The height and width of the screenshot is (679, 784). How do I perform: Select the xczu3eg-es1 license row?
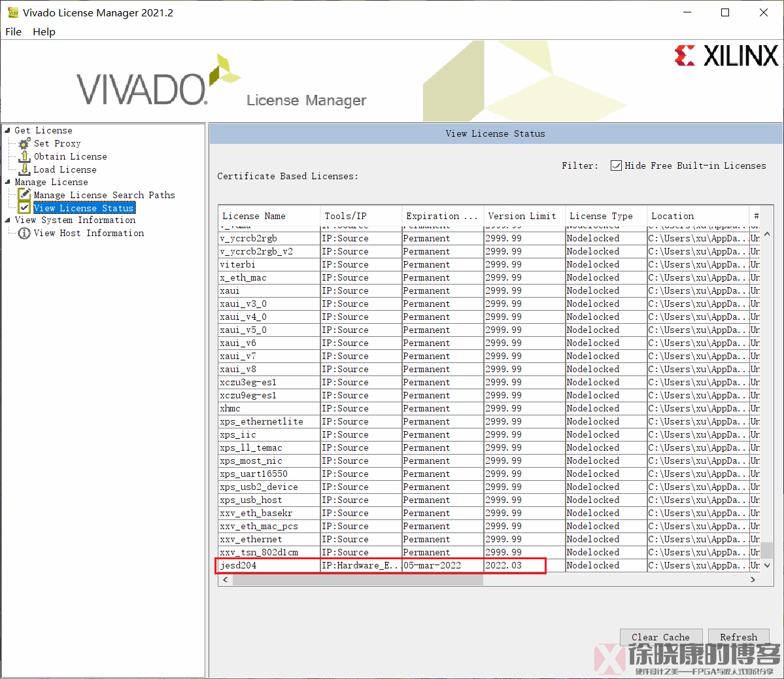[489, 382]
